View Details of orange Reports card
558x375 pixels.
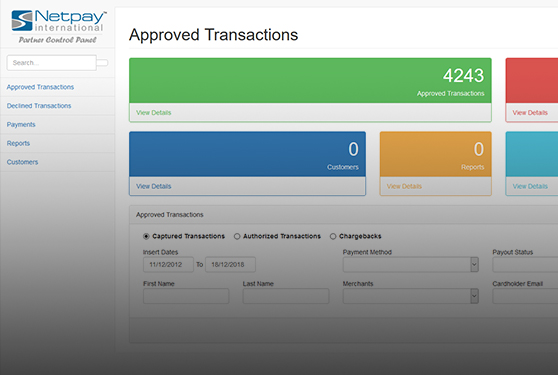point(404,186)
